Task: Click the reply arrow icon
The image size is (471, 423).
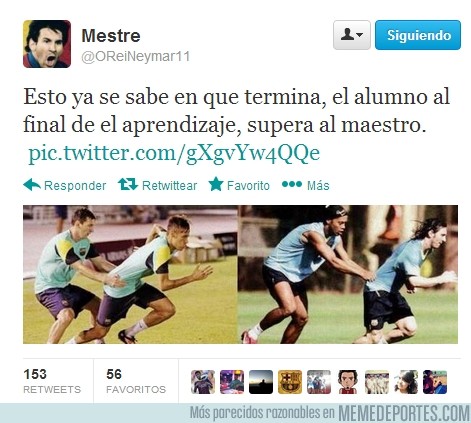Action: click(32, 185)
